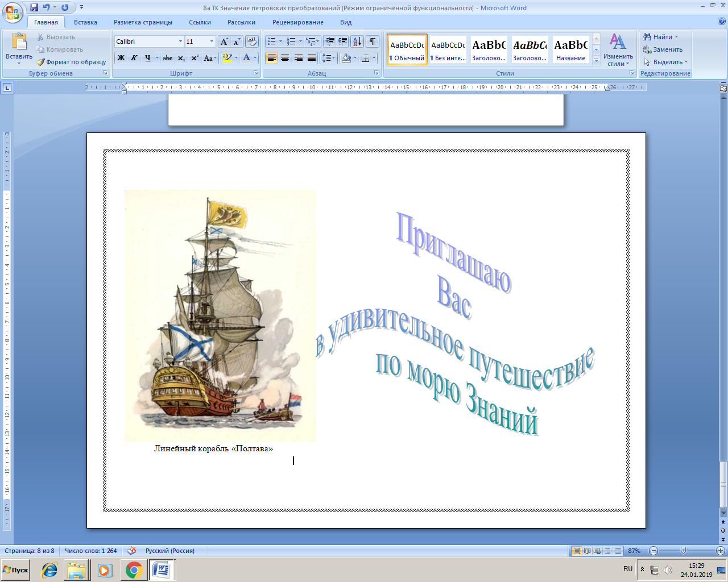The height and width of the screenshot is (582, 728).
Task: Sort text alphabetically icon
Action: click(357, 41)
